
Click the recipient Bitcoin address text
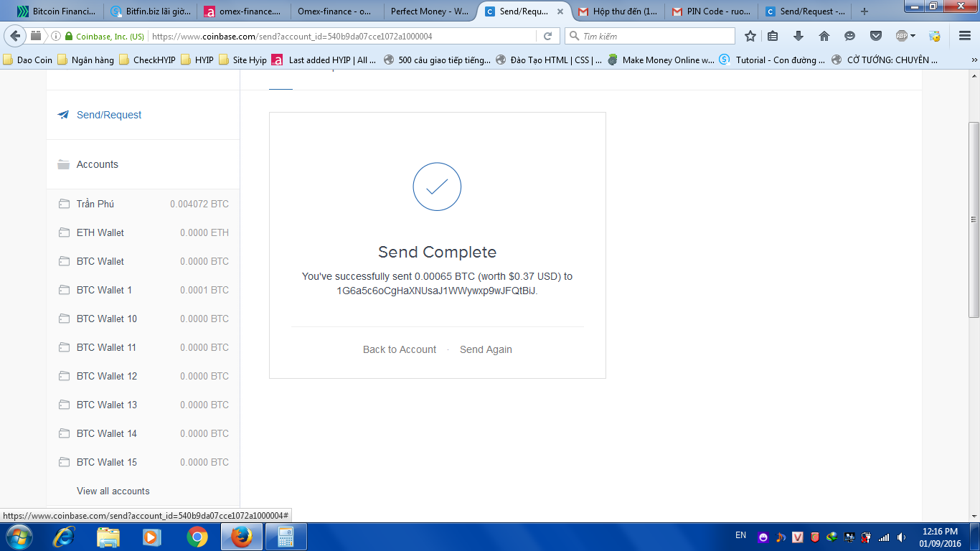[437, 291]
